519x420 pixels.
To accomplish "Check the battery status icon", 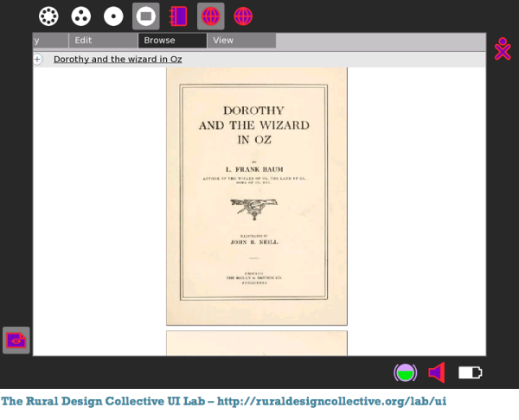I will pos(470,372).
